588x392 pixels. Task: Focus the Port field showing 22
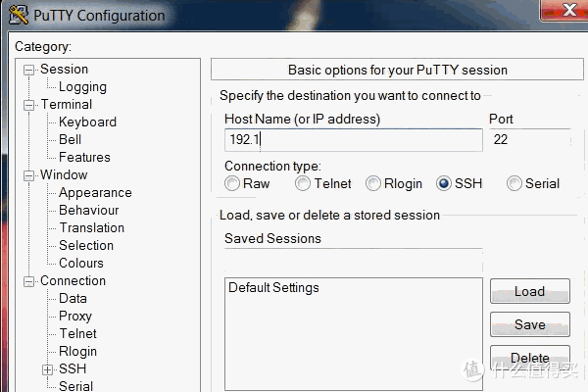(530, 140)
